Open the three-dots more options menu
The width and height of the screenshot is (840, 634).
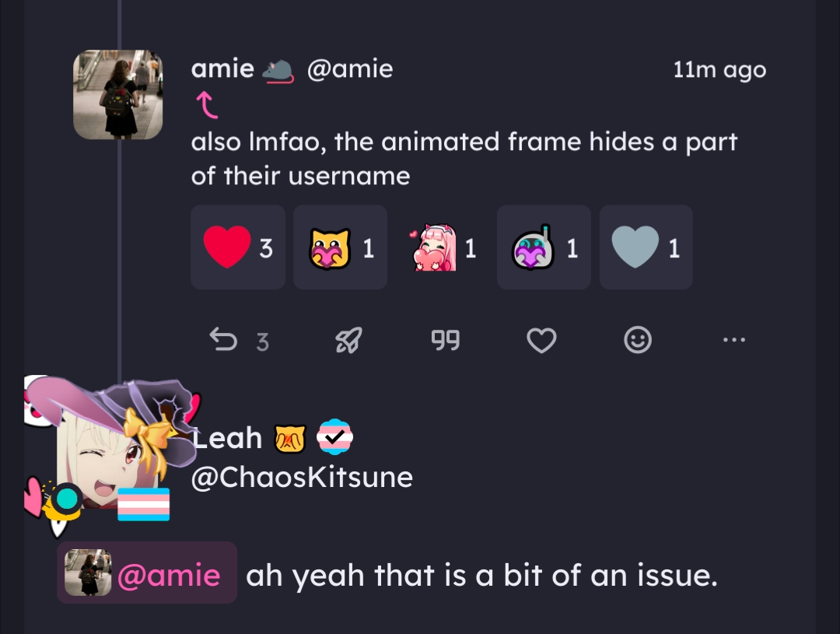pyautogui.click(x=733, y=340)
